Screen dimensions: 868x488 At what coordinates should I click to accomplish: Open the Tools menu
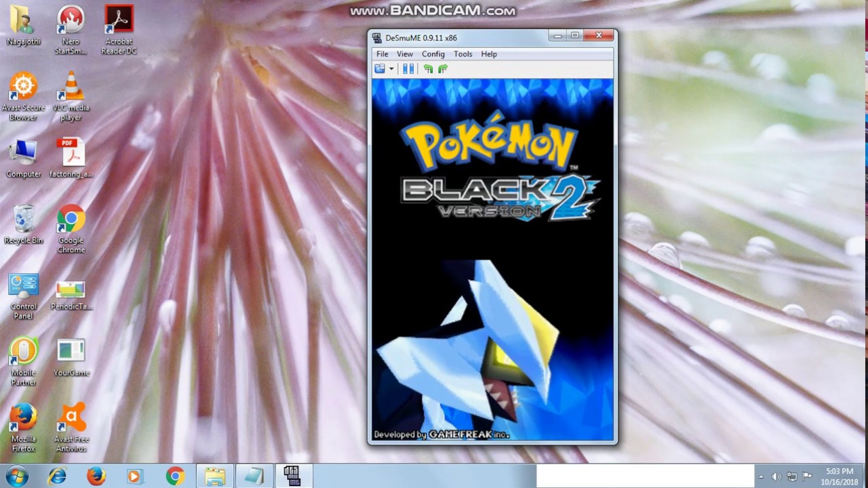click(463, 54)
